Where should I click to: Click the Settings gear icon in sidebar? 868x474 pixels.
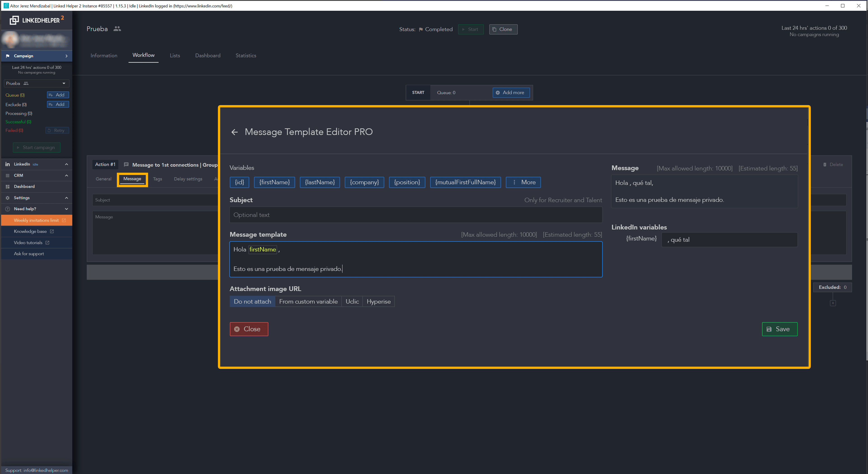[x=7, y=198]
